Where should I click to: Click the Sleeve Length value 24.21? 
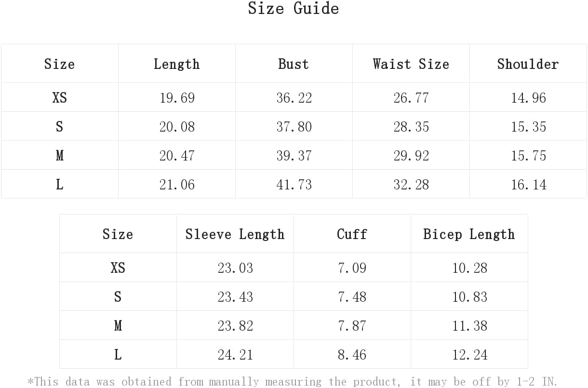[235, 355]
